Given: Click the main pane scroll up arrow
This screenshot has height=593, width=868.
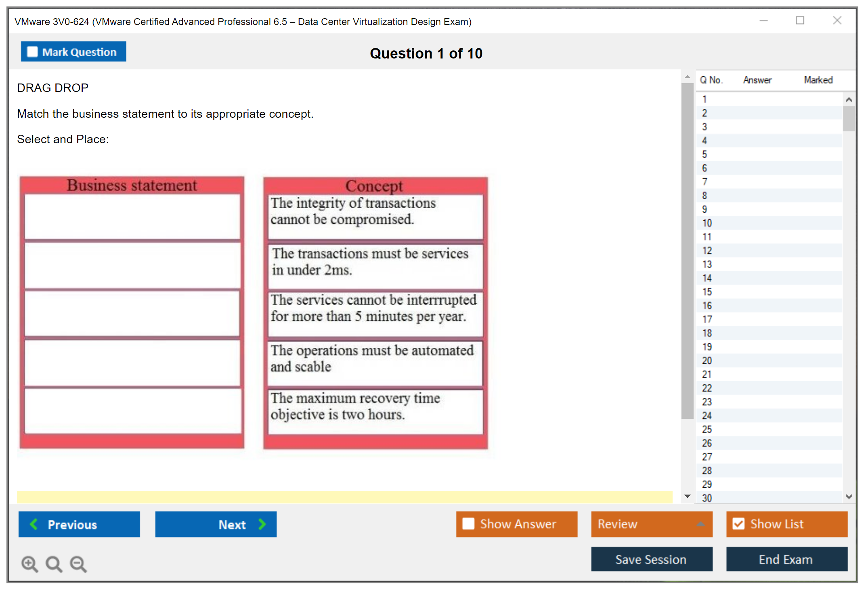Looking at the screenshot, I should [688, 77].
